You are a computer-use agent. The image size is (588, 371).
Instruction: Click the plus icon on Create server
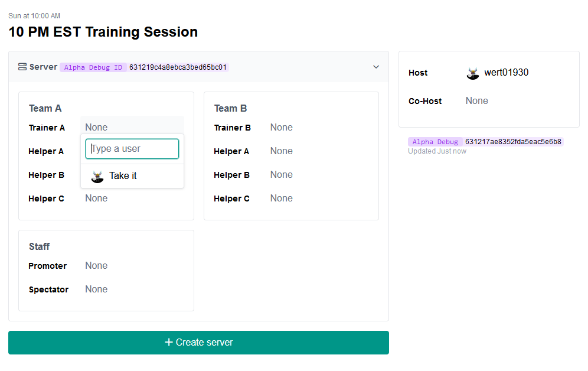(x=167, y=342)
